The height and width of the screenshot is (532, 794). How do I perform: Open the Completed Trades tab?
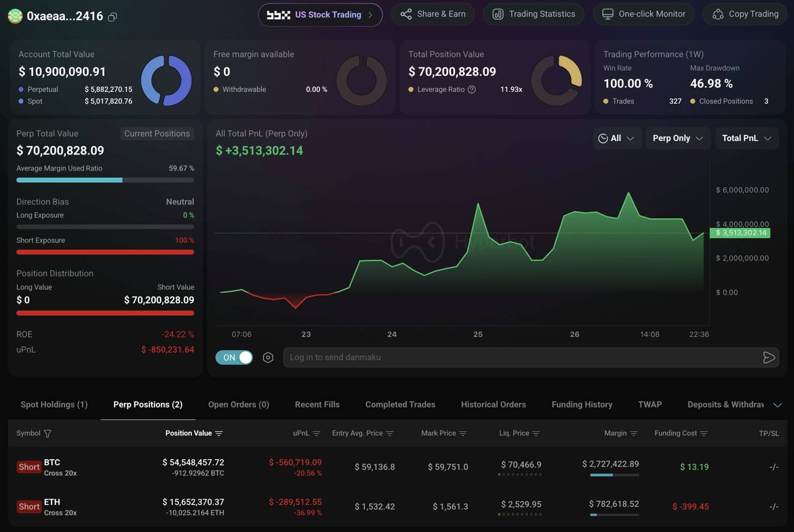[400, 404]
